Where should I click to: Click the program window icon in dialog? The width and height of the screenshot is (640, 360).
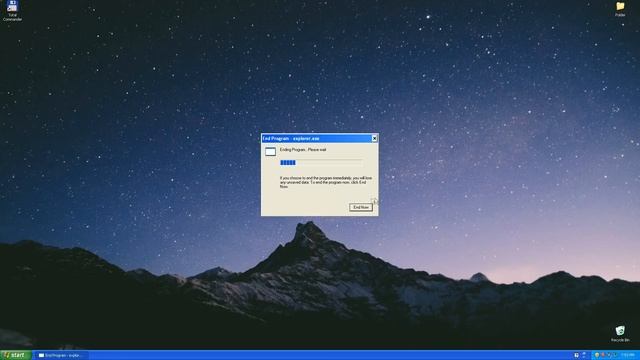pyautogui.click(x=270, y=152)
